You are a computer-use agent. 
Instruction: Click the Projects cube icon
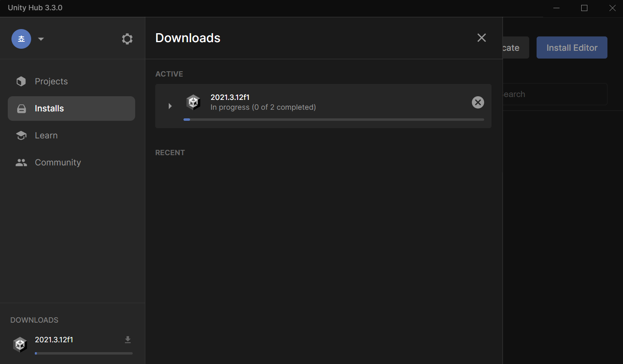[21, 81]
